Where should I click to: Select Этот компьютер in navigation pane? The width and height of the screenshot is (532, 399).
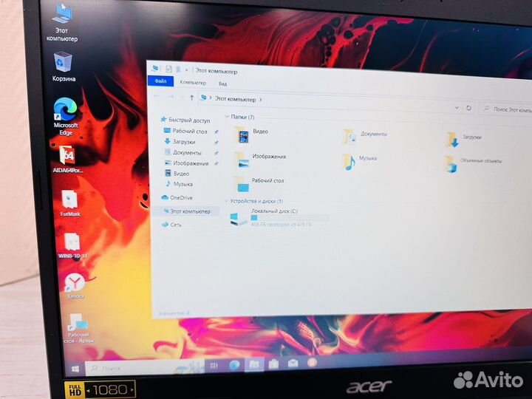[187, 211]
